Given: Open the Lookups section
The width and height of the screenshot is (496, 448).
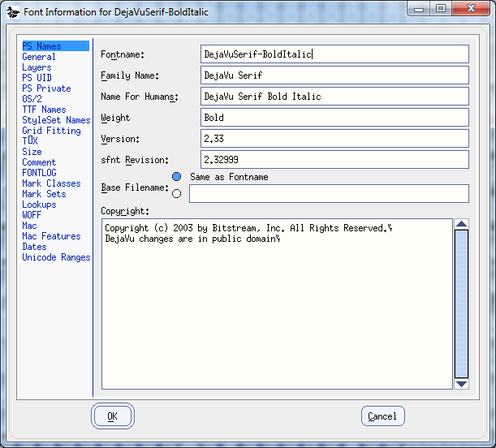Looking at the screenshot, I should [39, 205].
